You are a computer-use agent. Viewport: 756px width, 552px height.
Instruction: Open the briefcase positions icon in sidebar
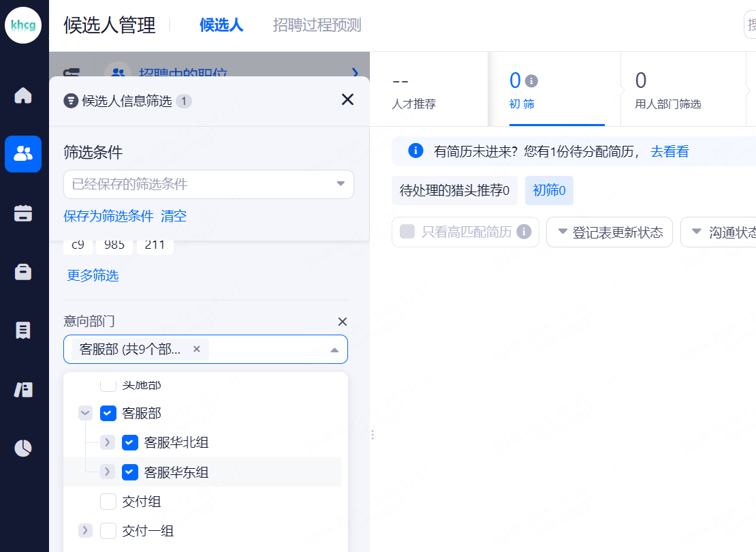pos(23,271)
